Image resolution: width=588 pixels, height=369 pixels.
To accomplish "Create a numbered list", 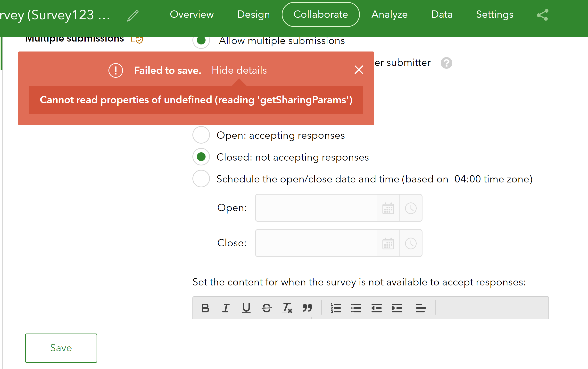I will [335, 308].
